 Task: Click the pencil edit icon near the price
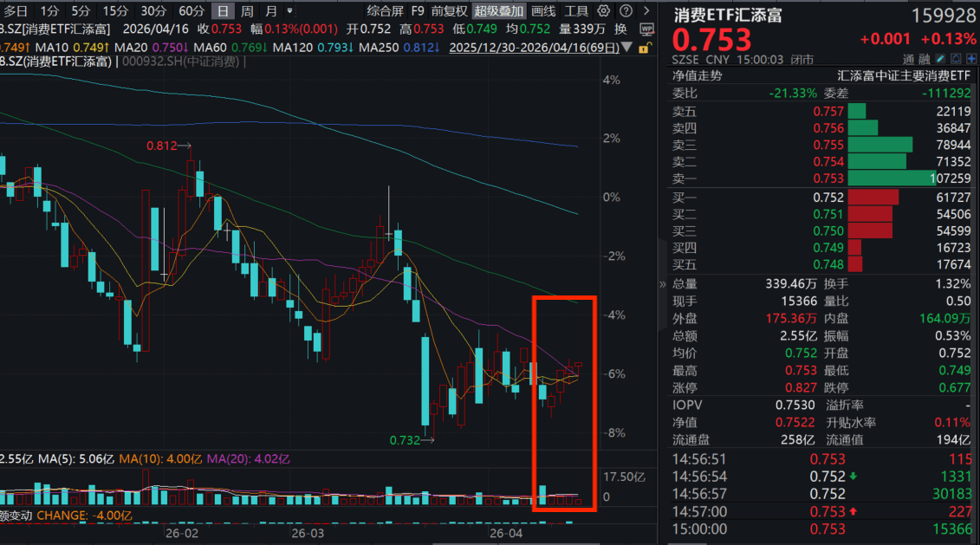coord(940,58)
